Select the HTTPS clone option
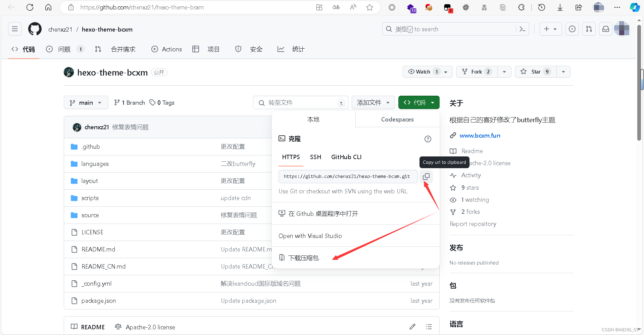Image resolution: width=644 pixels, height=335 pixels. tap(291, 157)
